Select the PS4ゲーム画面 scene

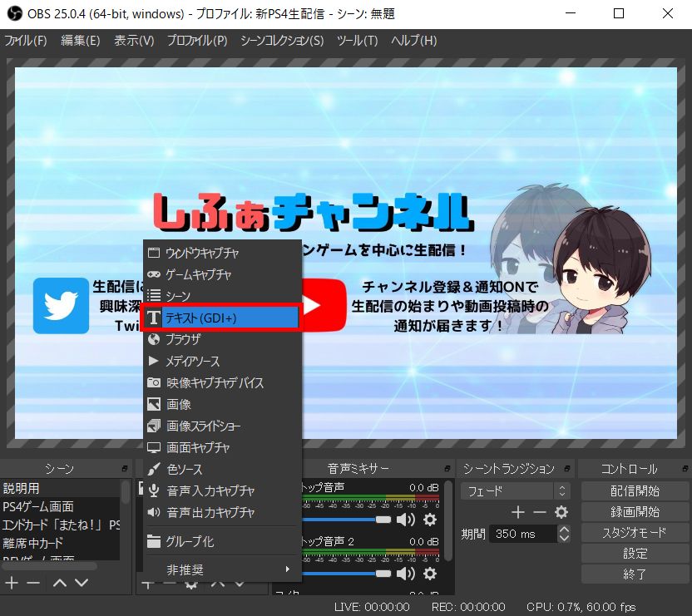click(x=60, y=506)
